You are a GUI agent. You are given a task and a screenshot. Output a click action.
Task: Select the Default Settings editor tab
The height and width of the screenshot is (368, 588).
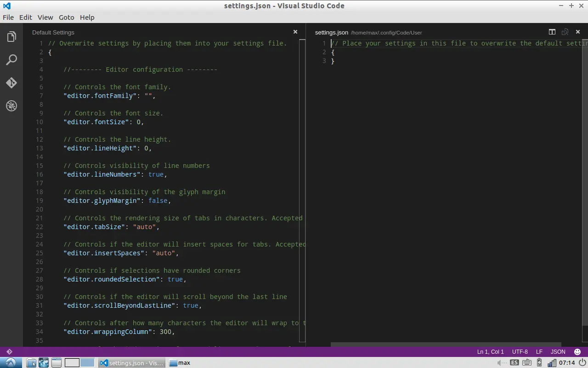click(x=53, y=32)
